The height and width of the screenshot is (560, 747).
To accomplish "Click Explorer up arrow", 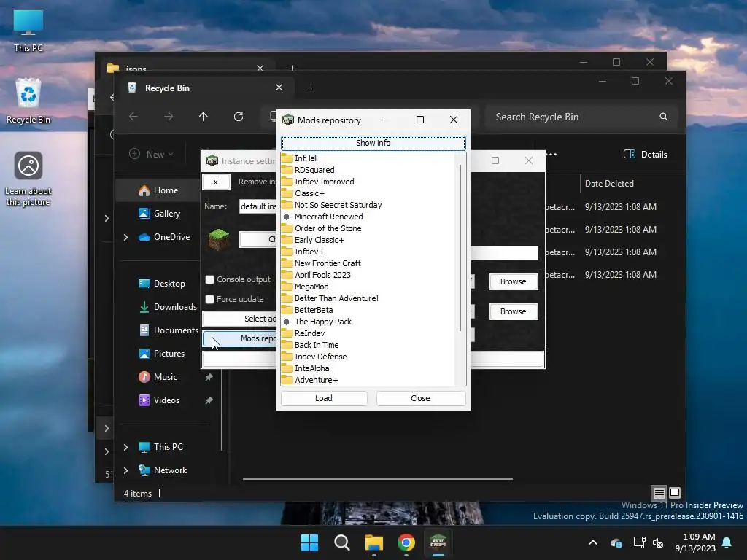I will (204, 117).
